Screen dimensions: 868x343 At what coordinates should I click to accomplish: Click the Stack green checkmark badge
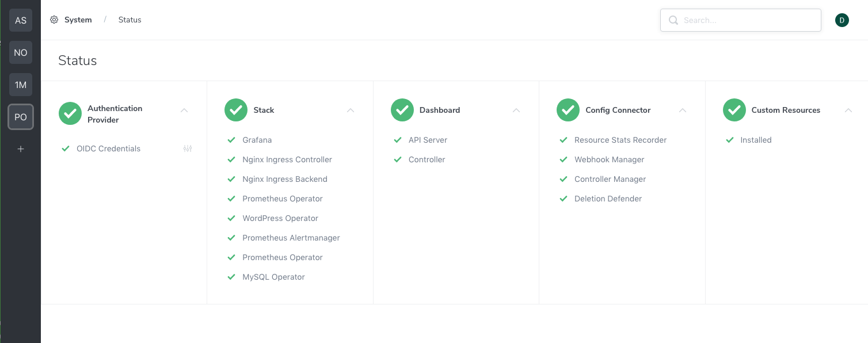236,110
